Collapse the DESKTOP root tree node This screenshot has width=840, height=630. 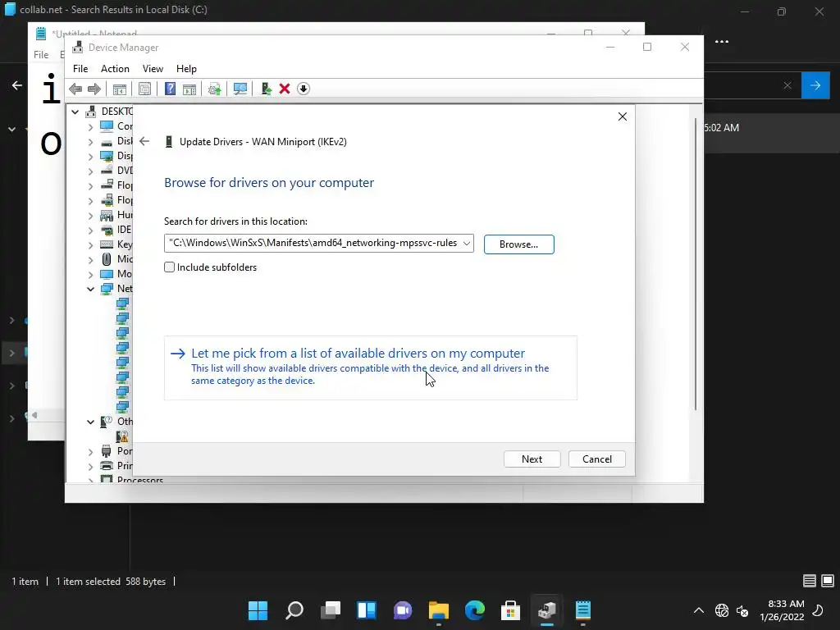click(75, 112)
